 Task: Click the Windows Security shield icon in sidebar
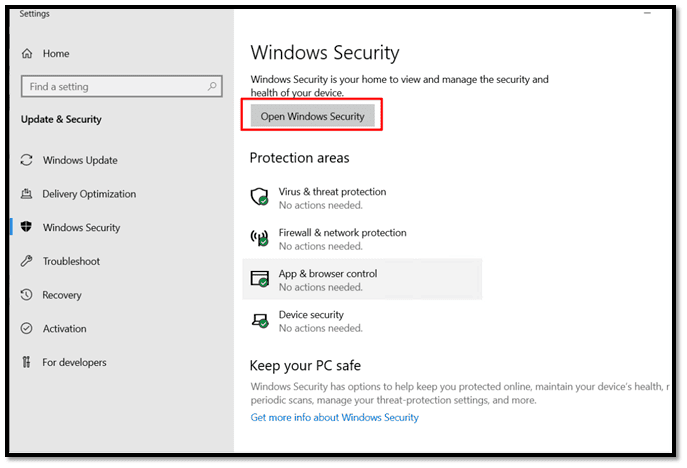point(26,228)
